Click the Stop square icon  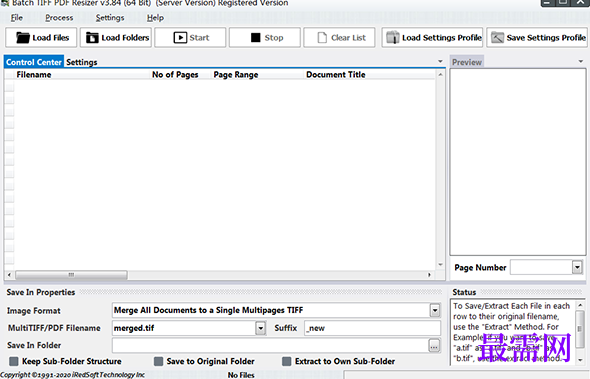point(255,38)
